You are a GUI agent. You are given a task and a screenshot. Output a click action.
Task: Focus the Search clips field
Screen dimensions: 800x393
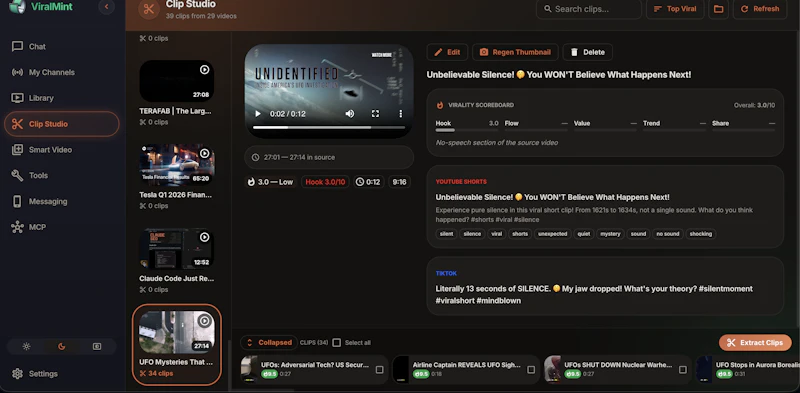(589, 9)
